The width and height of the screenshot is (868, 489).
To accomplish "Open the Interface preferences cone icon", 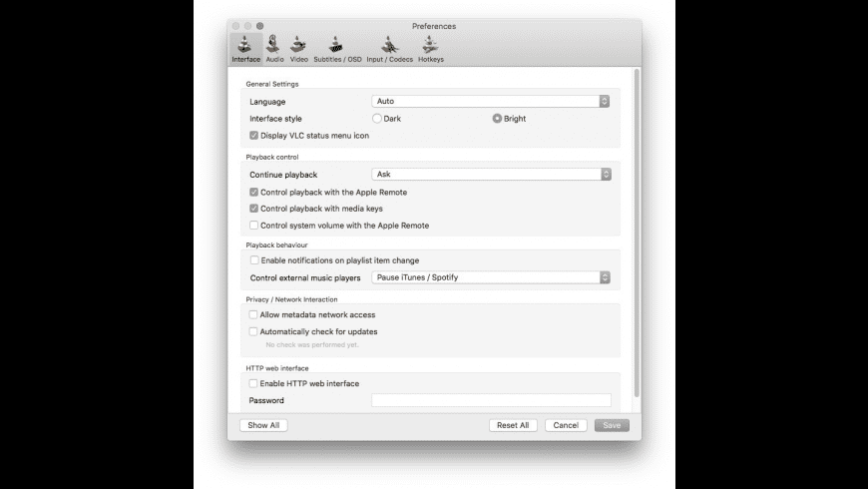I will [x=245, y=44].
